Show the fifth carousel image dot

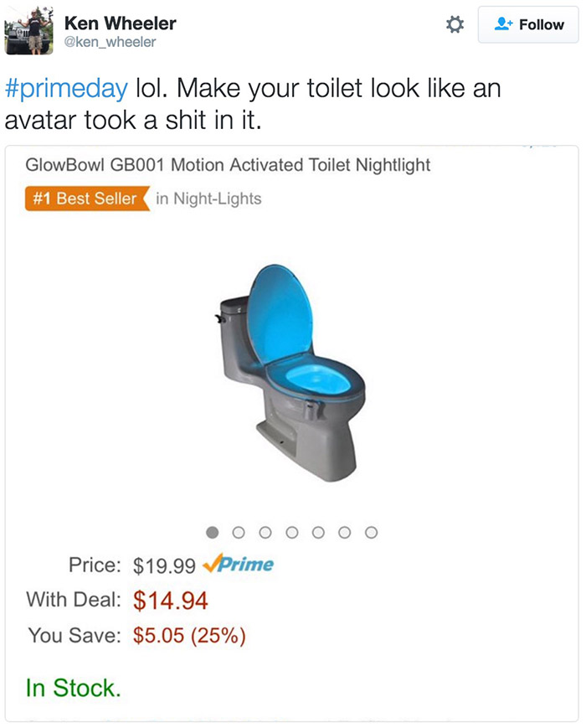coord(319,531)
